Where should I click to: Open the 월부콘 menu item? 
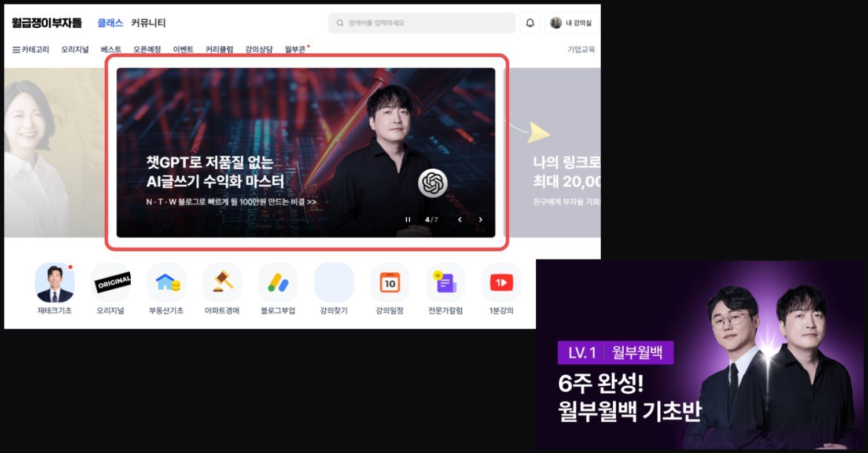point(295,50)
